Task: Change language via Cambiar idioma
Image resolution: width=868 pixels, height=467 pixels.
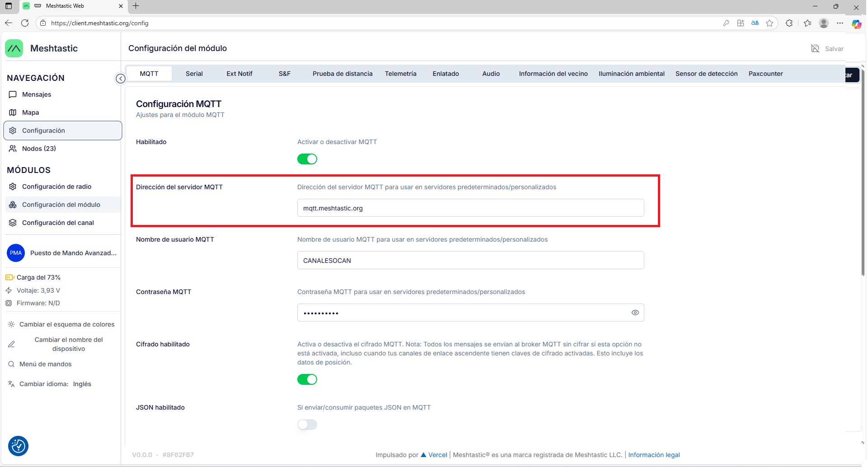Action: (55, 384)
